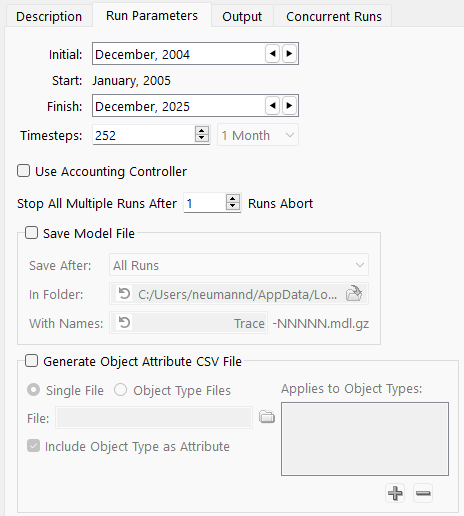The width and height of the screenshot is (464, 516).
Task: Reset the In Folder path to default
Action: coord(124,294)
